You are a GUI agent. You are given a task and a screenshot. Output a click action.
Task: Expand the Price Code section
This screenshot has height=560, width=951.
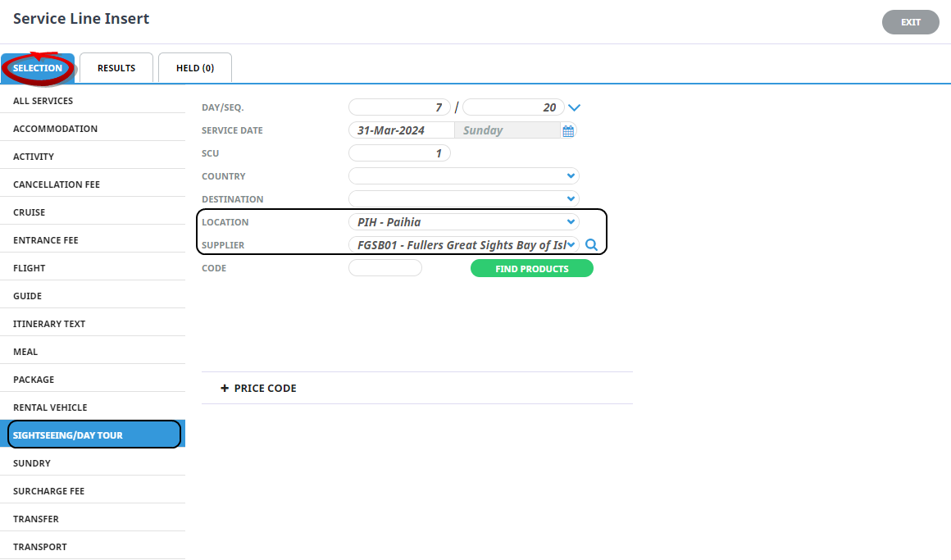[259, 388]
